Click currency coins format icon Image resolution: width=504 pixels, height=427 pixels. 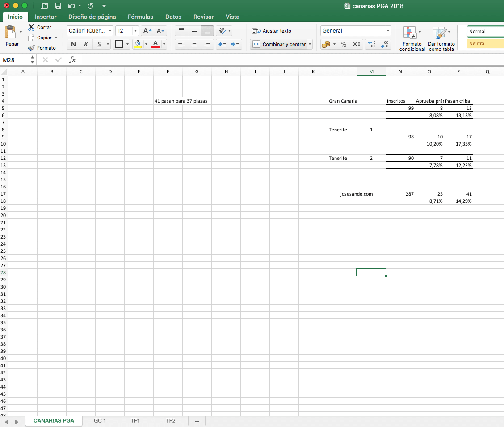tap(326, 44)
